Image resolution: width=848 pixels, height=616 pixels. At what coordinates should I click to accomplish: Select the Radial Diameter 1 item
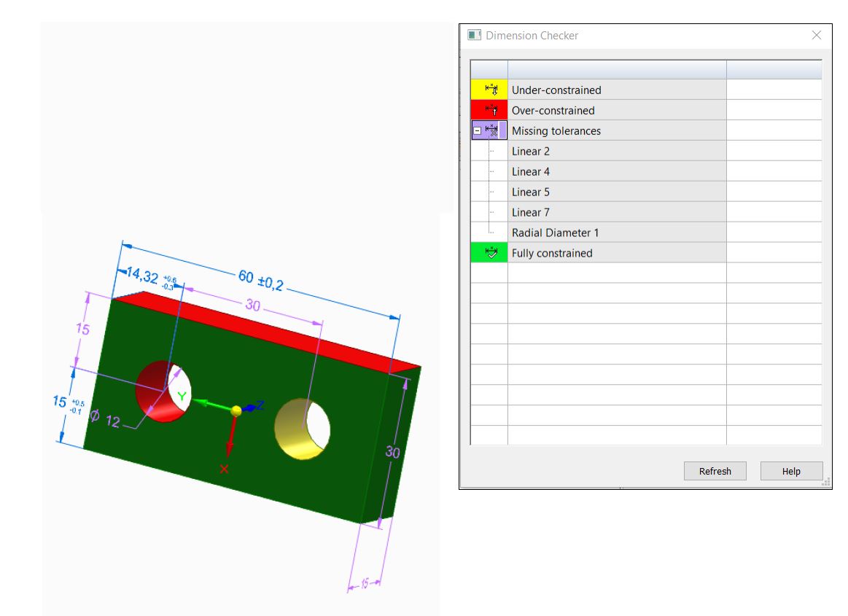coord(554,233)
